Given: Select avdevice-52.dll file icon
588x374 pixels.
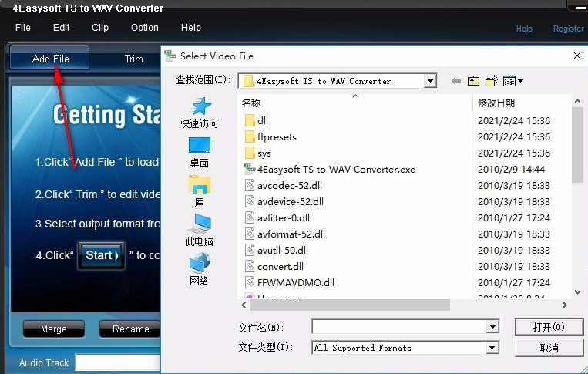Looking at the screenshot, I should 250,201.
